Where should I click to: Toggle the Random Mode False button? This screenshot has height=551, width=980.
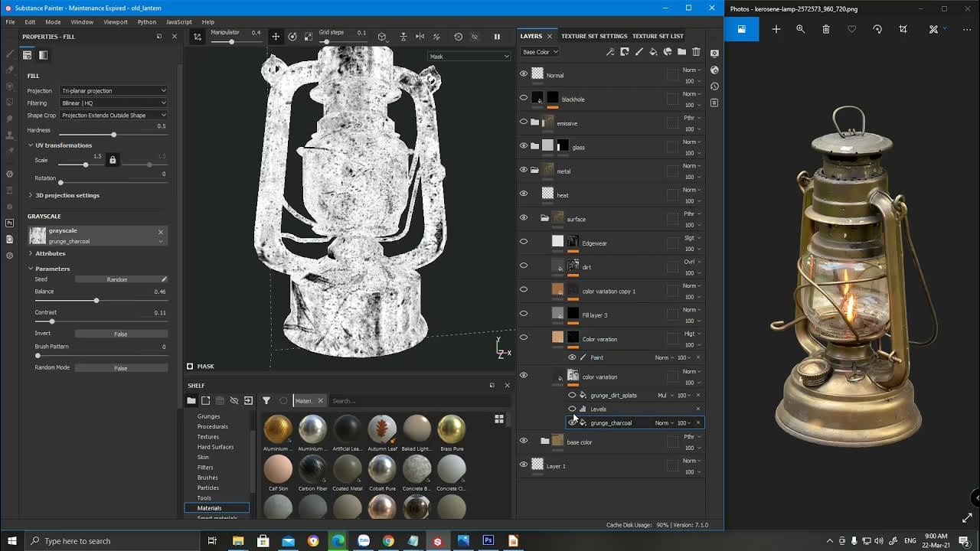coord(121,368)
